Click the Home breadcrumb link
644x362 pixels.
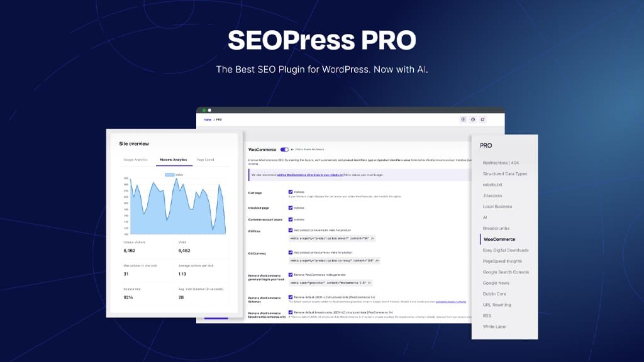pos(208,119)
